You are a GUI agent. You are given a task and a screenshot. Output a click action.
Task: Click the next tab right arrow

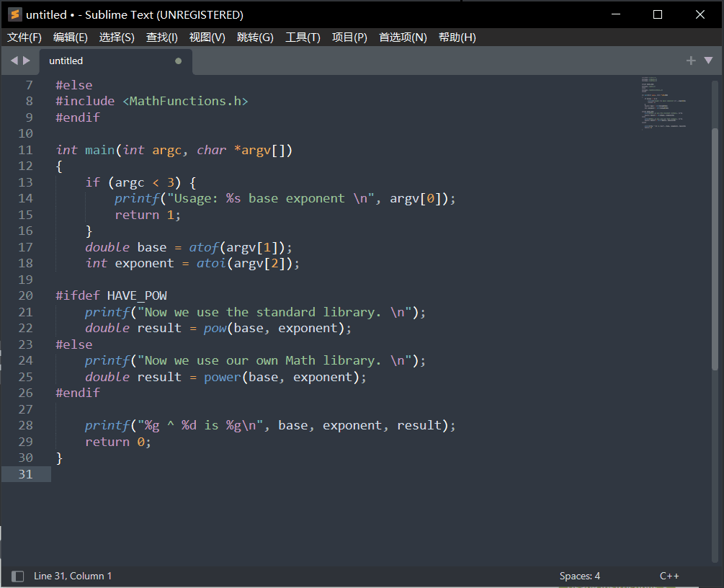pyautogui.click(x=27, y=61)
